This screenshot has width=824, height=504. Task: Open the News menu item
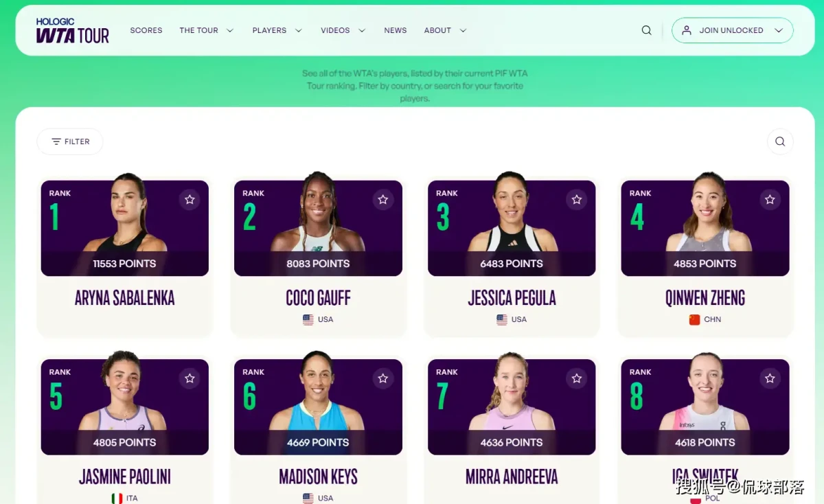tap(396, 30)
